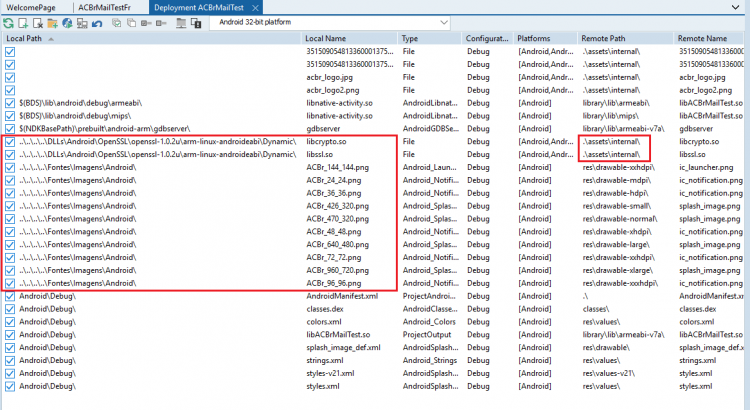Click the Uncheck selected items icon
This screenshot has width=750, height=410.
point(161,23)
